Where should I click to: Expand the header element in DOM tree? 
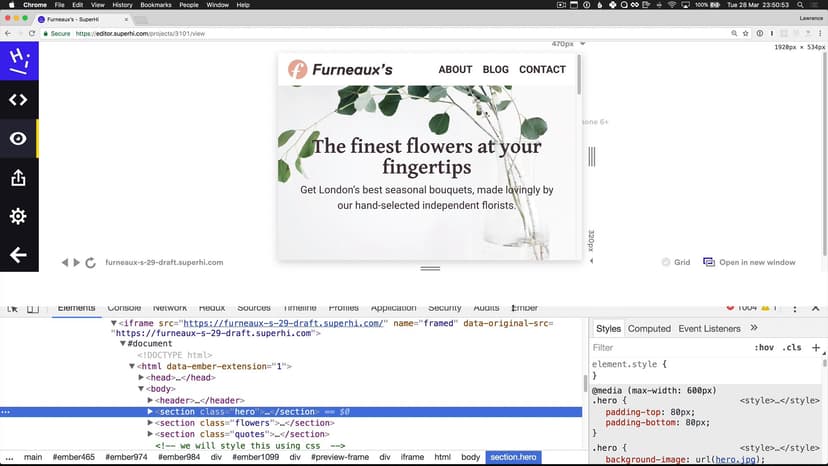151,400
